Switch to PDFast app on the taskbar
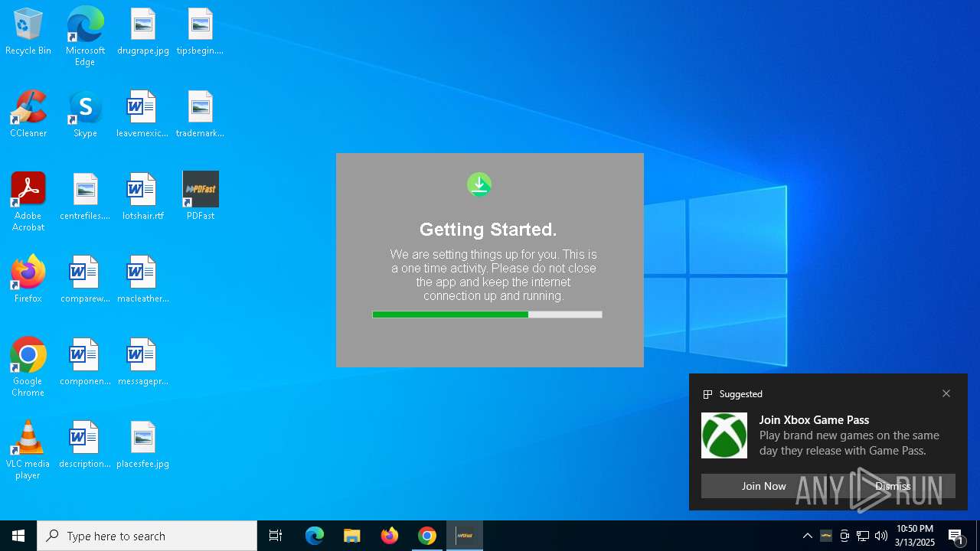 tap(465, 536)
